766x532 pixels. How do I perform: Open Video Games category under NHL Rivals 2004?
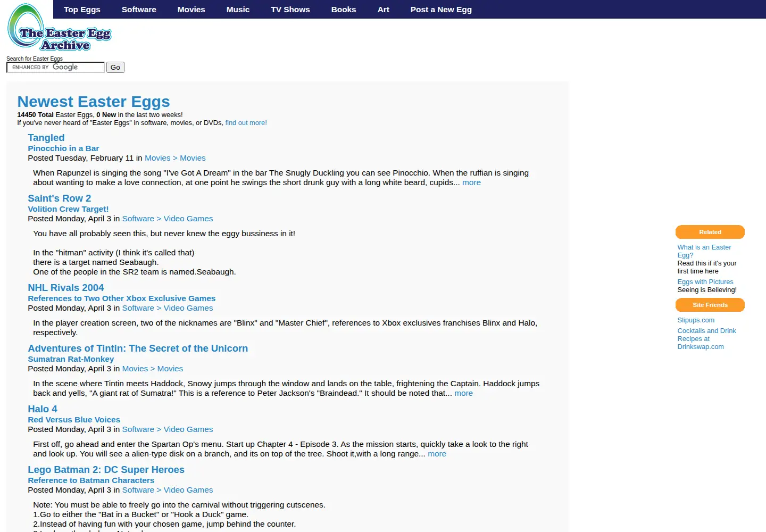[x=168, y=308]
